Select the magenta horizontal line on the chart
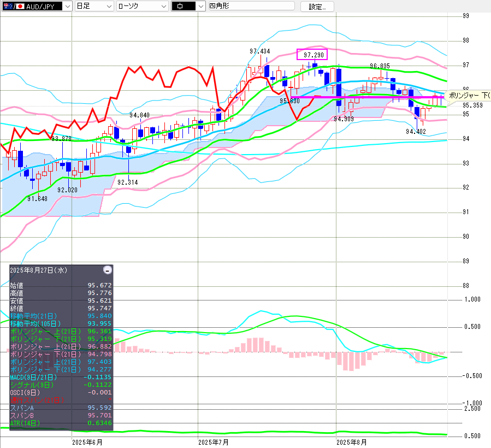 pyautogui.click(x=367, y=97)
